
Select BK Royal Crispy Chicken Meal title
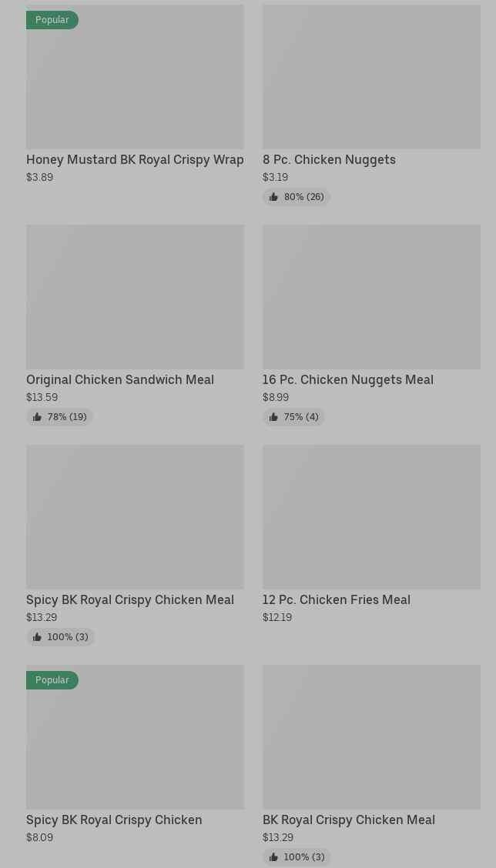click(349, 820)
